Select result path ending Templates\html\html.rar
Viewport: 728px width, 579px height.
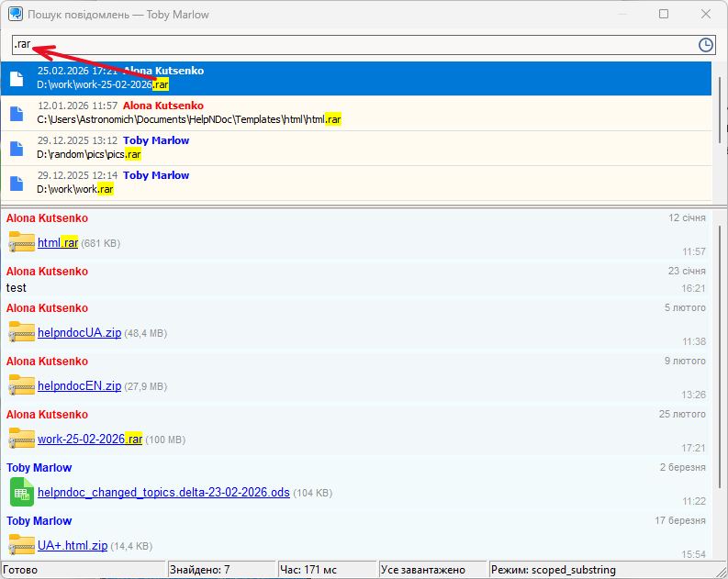189,119
